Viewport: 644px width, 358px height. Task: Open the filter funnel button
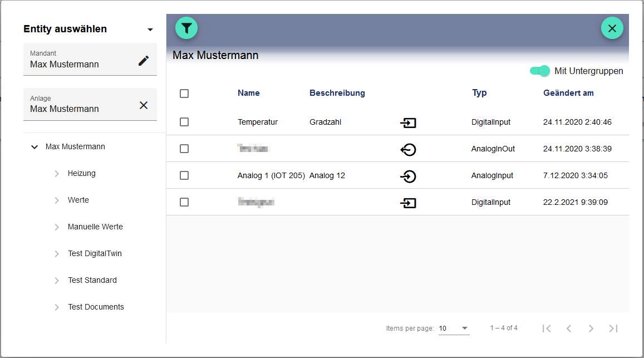(186, 28)
